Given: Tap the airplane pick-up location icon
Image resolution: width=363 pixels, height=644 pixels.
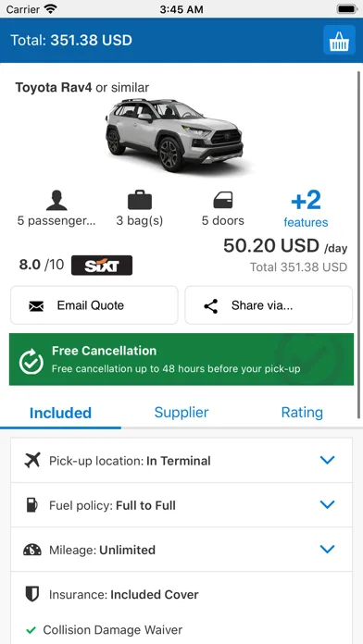Looking at the screenshot, I should click(32, 461).
